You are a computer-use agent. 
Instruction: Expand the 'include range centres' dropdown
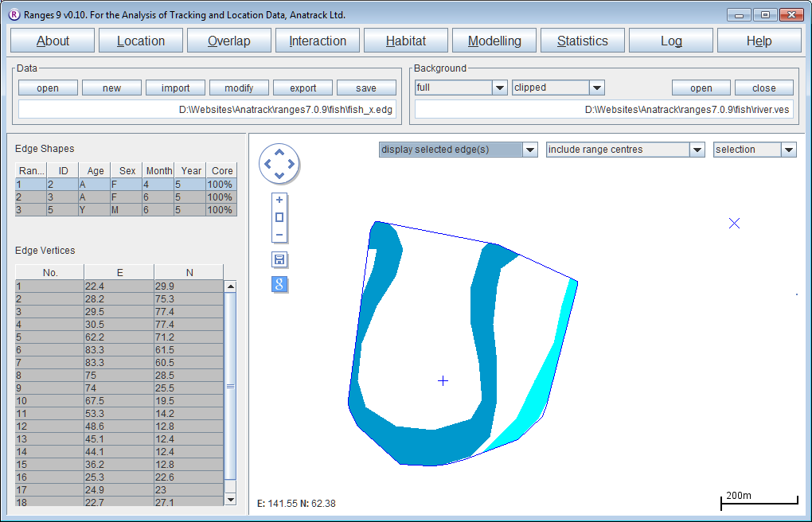point(697,150)
